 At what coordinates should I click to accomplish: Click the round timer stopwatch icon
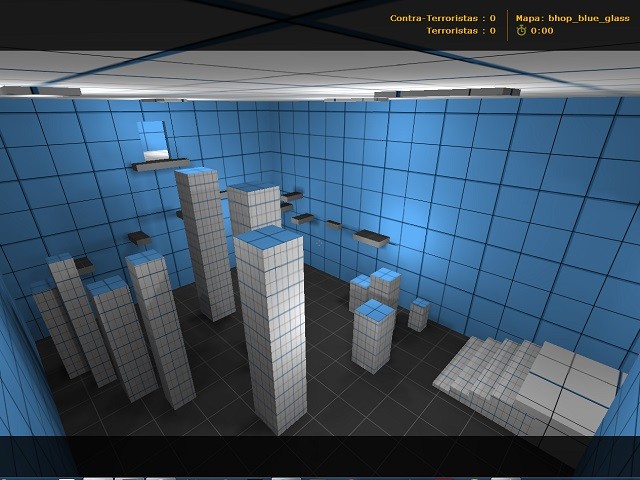click(521, 30)
